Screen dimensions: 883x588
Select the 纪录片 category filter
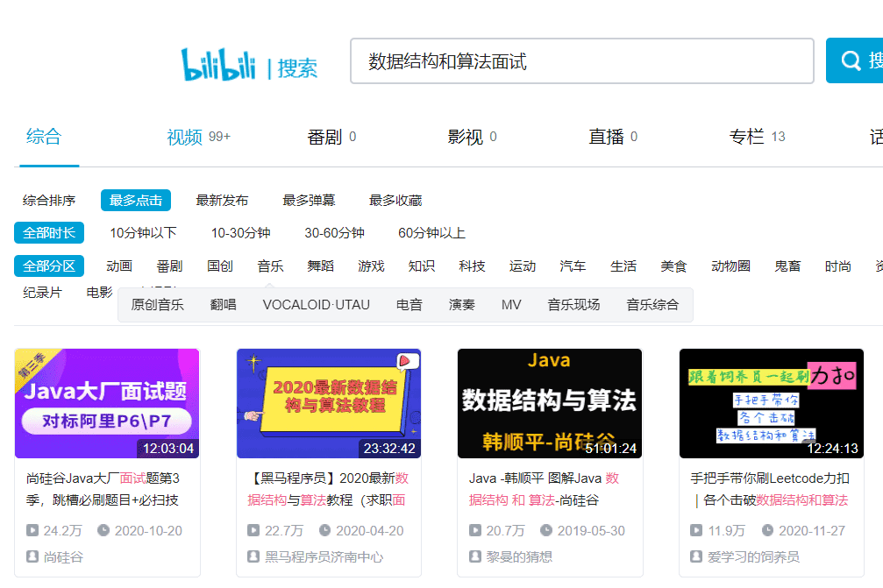click(x=42, y=293)
